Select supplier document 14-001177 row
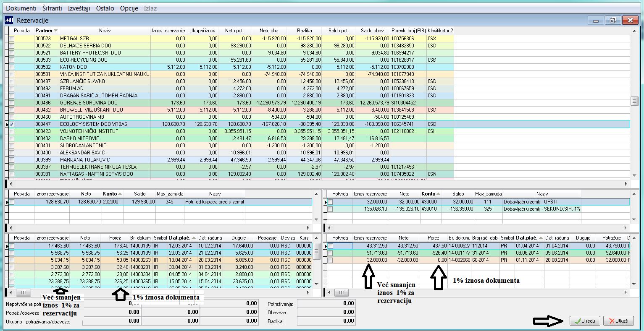The image size is (644, 331). click(x=478, y=253)
